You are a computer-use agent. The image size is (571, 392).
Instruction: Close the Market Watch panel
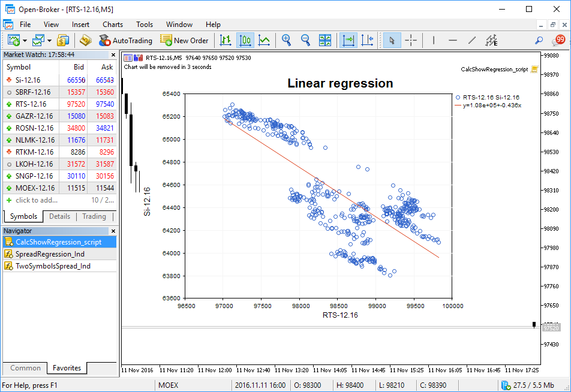[x=113, y=55]
